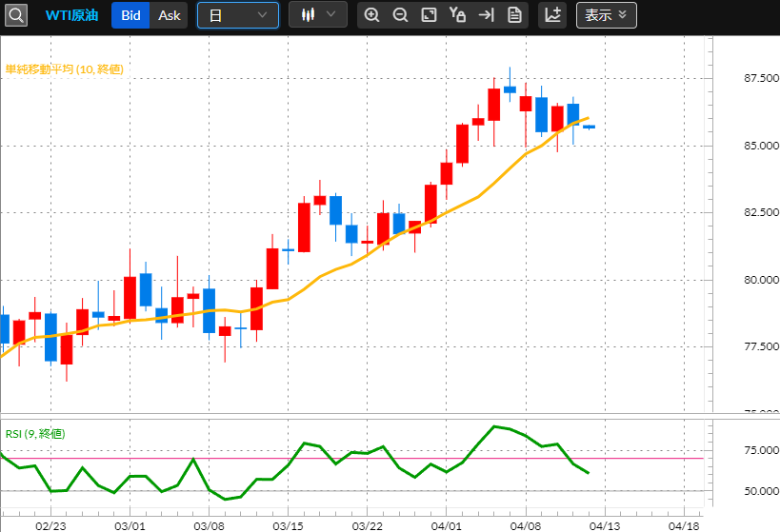Click the 04/08 date axis label
This screenshot has width=780, height=532.
pos(526,526)
